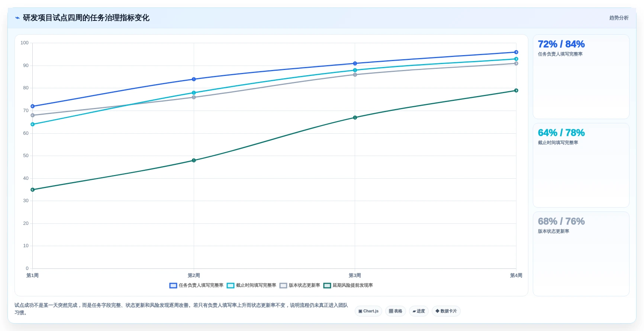Click the y-axis label 50
The height and width of the screenshot is (331, 644).
[x=26, y=156]
